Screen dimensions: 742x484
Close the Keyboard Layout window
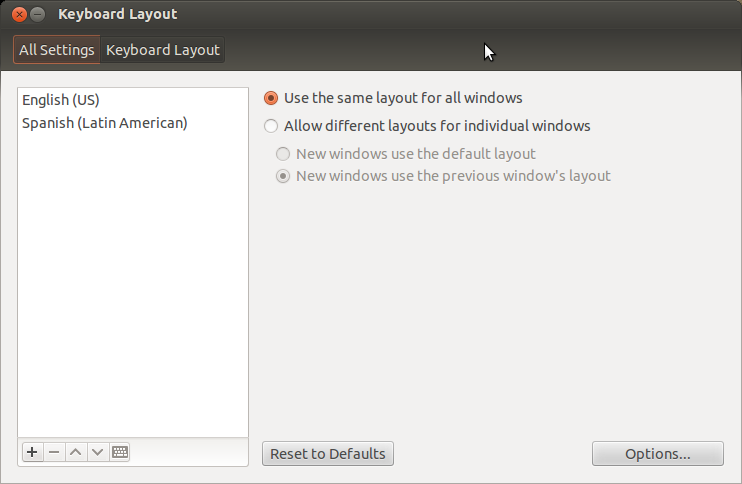pos(19,15)
